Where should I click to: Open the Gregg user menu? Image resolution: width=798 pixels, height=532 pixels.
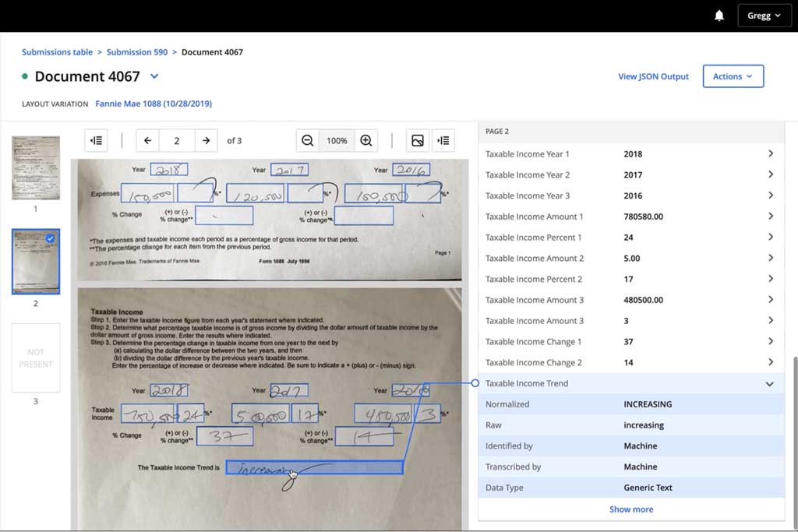click(x=764, y=16)
